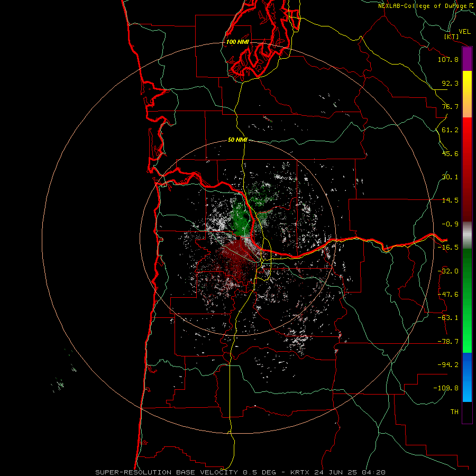Click the -47.6 velocity scale value

[x=448, y=295]
